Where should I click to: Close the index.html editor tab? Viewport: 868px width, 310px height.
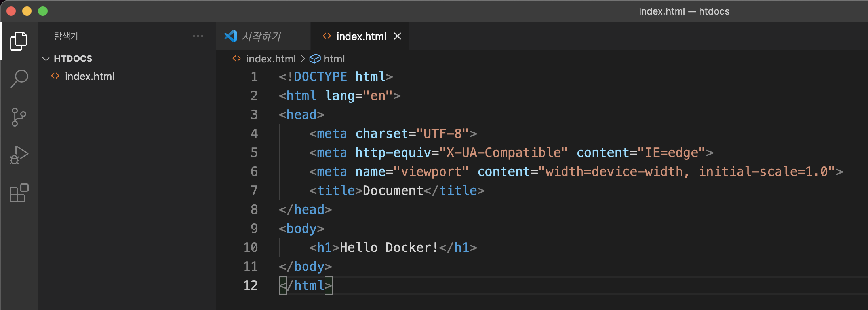[398, 36]
